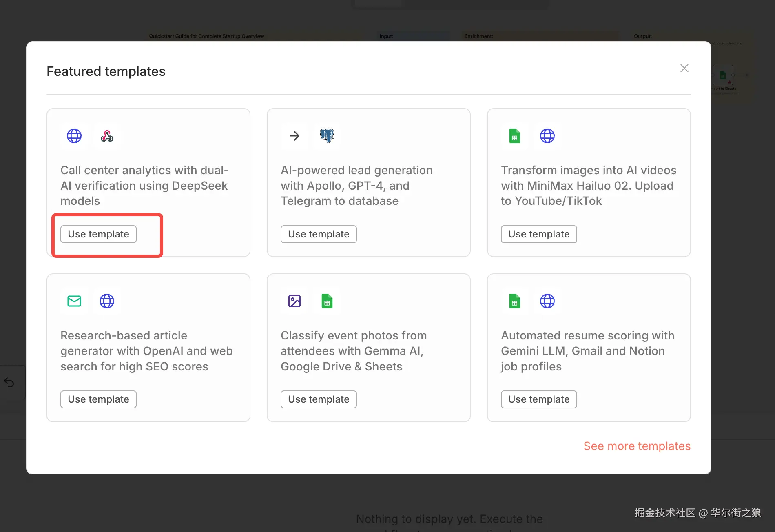The image size is (775, 532).
Task: Open See more templates link
Action: coord(637,446)
